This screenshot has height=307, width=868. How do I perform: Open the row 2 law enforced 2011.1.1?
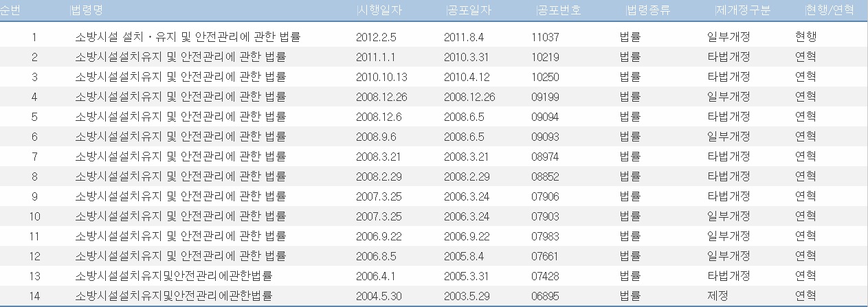point(180,57)
